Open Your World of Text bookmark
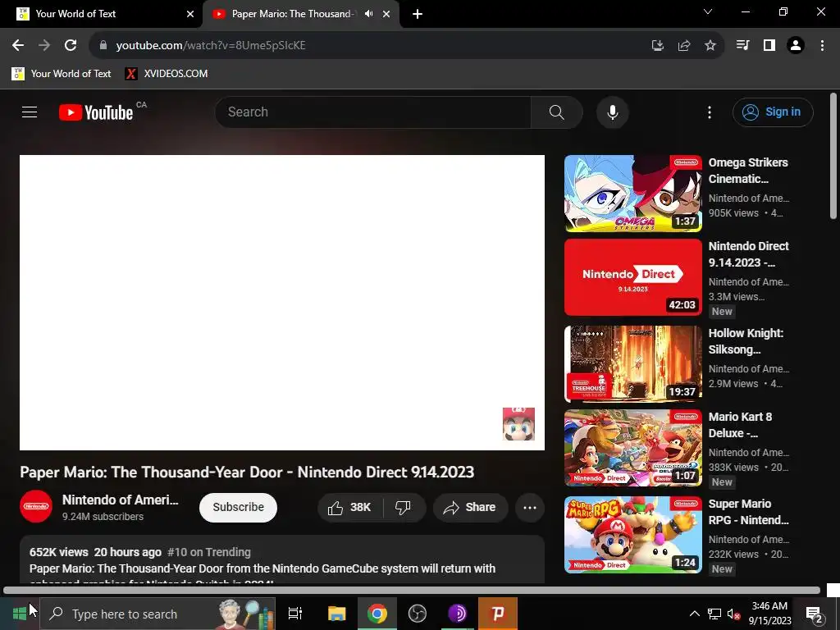The width and height of the screenshot is (840, 630). (61, 73)
